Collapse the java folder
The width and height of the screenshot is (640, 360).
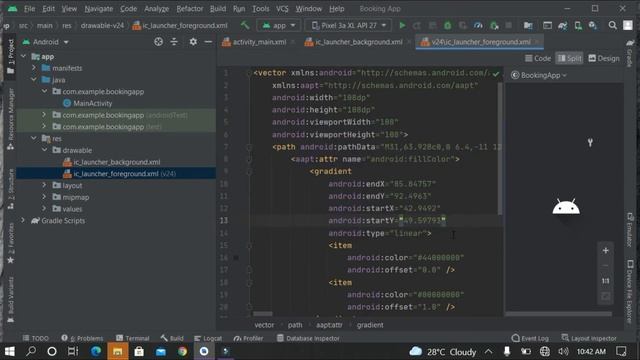(x=34, y=80)
